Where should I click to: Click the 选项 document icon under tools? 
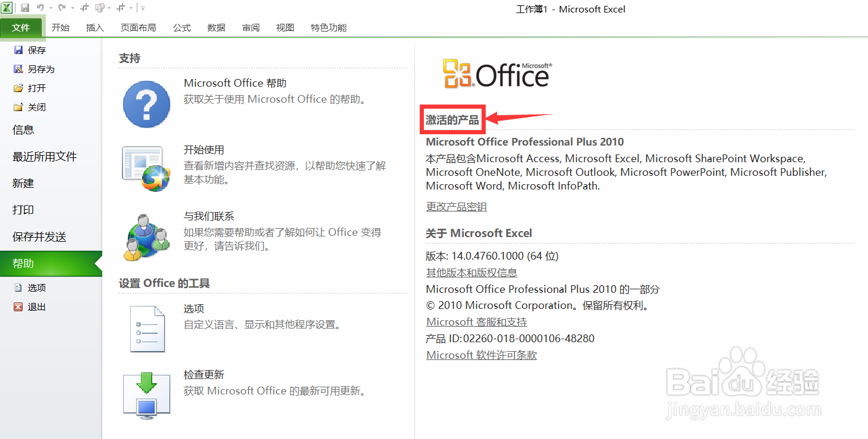coord(146,329)
